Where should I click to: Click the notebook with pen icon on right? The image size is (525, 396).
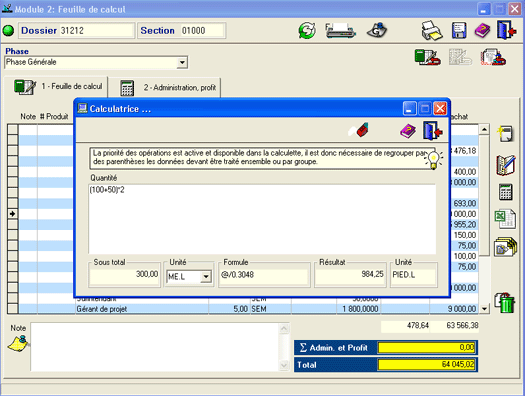[506, 165]
